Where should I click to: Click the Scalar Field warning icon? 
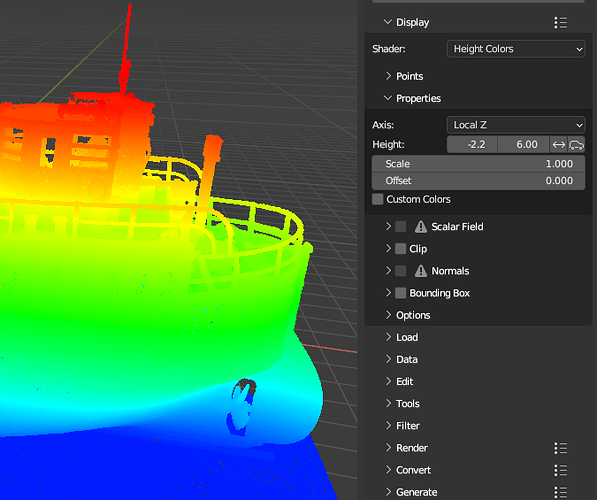coord(421,227)
